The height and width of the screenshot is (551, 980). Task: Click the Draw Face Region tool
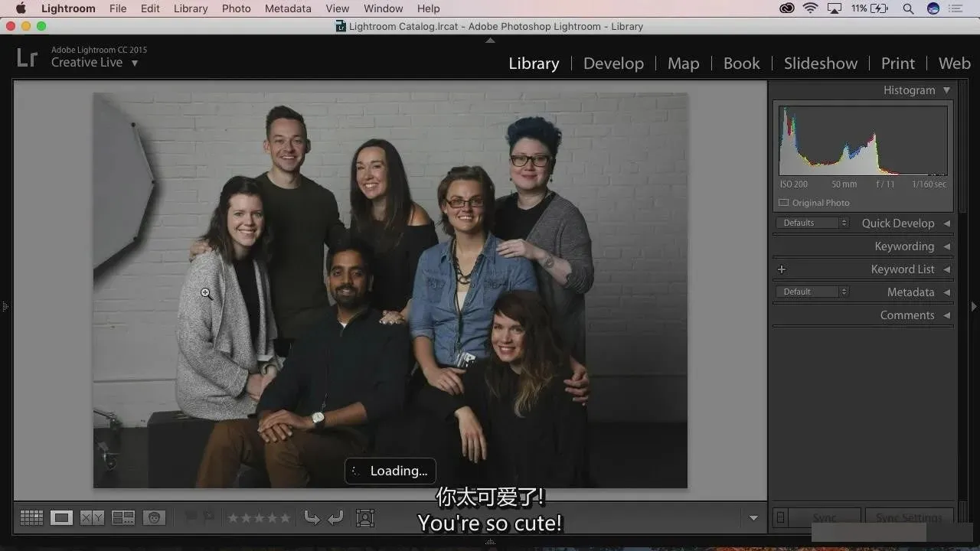click(x=365, y=518)
